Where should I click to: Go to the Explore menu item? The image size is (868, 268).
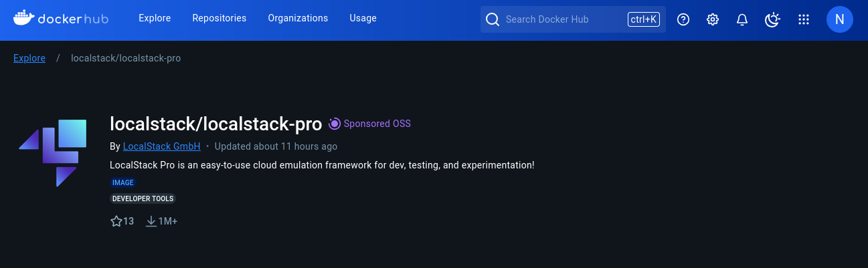(155, 18)
